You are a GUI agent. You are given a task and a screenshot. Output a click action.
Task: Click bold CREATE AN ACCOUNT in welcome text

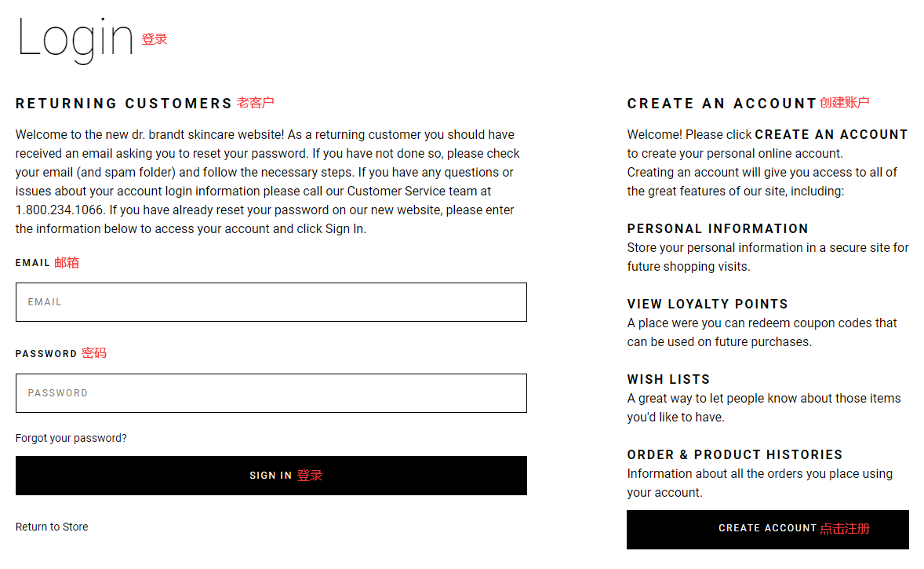(x=831, y=134)
